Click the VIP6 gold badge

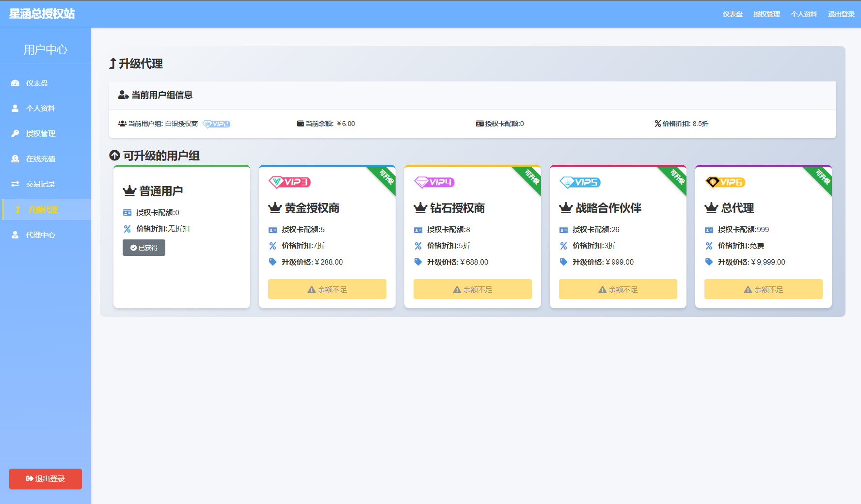pyautogui.click(x=725, y=182)
